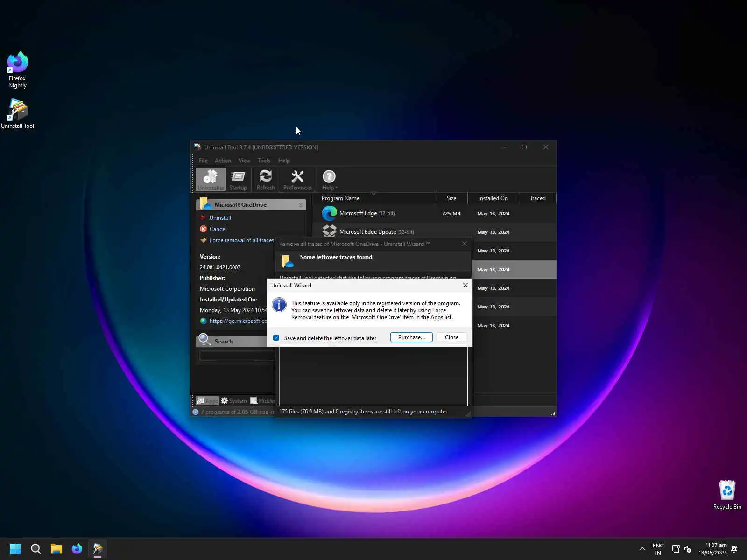This screenshot has width=747, height=560.
Task: Close the Remove all traces wizard window
Action: pyautogui.click(x=464, y=244)
